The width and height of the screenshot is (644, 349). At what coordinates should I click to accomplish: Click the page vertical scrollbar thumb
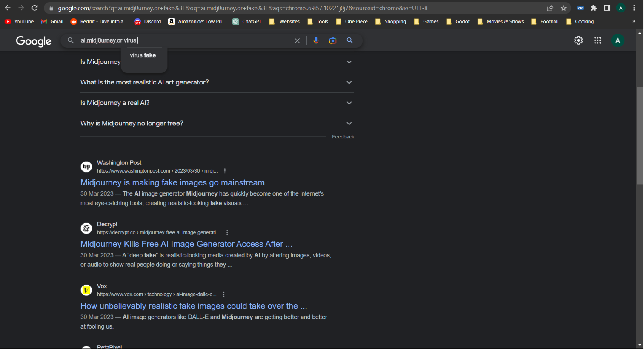(x=640, y=136)
